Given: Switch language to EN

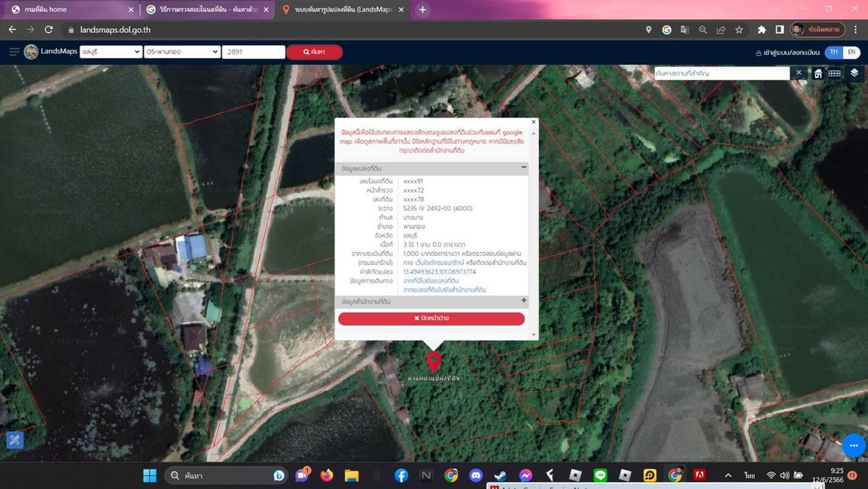Looking at the screenshot, I should 851,52.
